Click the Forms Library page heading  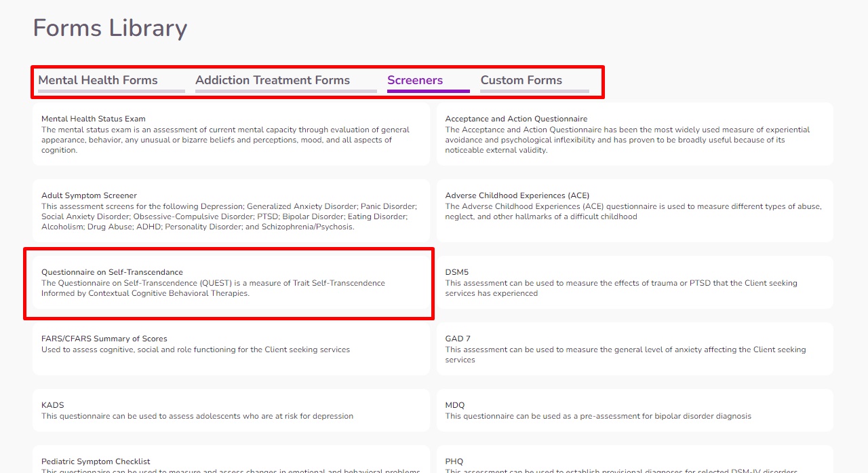(109, 28)
